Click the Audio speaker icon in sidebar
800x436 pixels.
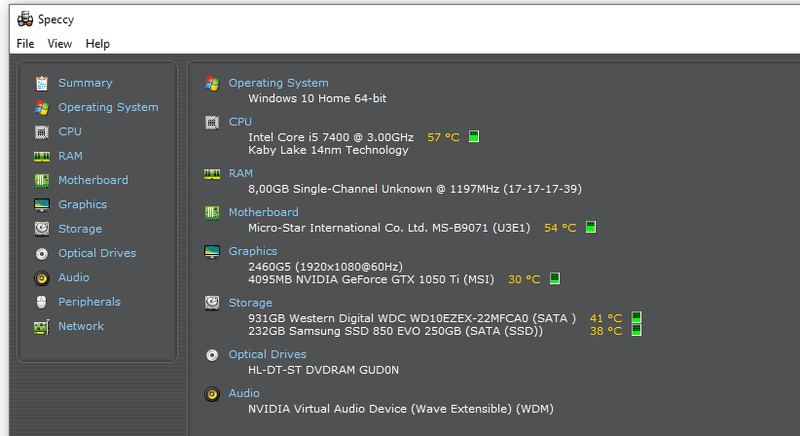point(41,278)
